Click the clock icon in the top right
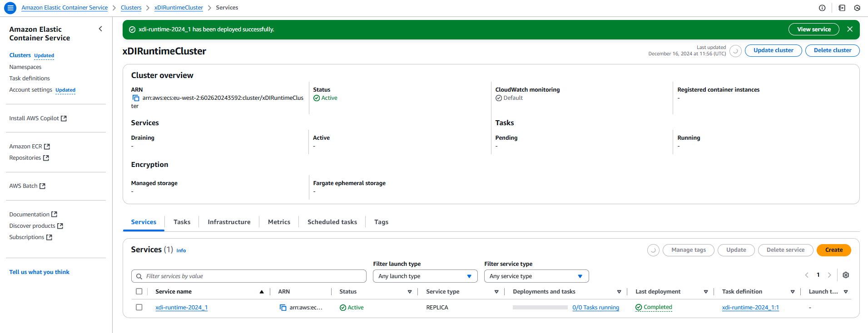Image resolution: width=868 pixels, height=333 pixels. coord(857,8)
